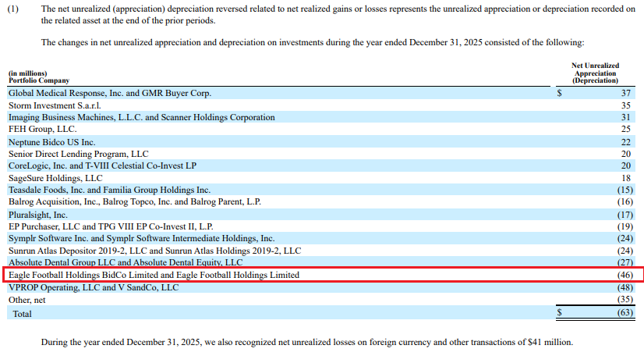Click the 'Other, net' row label
Screen dimensions: 644x356
[x=27, y=300]
